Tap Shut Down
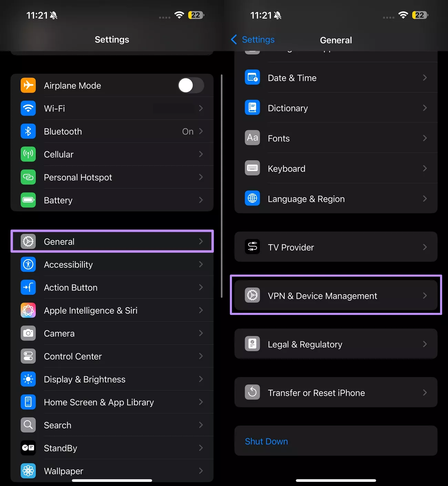Screen dimensions: 448x486 [266, 441]
